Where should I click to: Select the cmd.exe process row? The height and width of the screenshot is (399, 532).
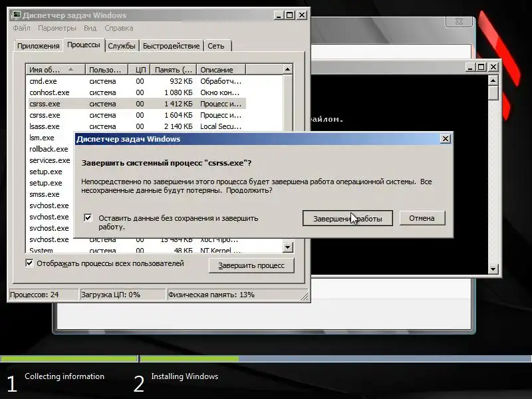(x=137, y=81)
